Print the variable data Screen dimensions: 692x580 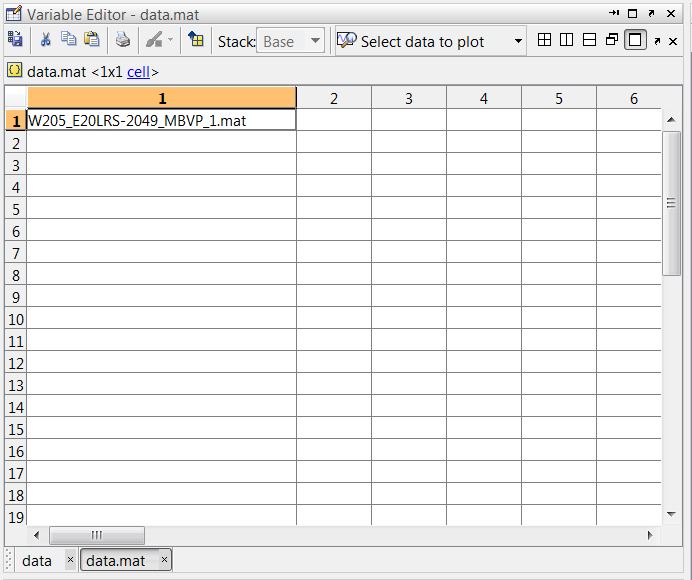click(122, 40)
